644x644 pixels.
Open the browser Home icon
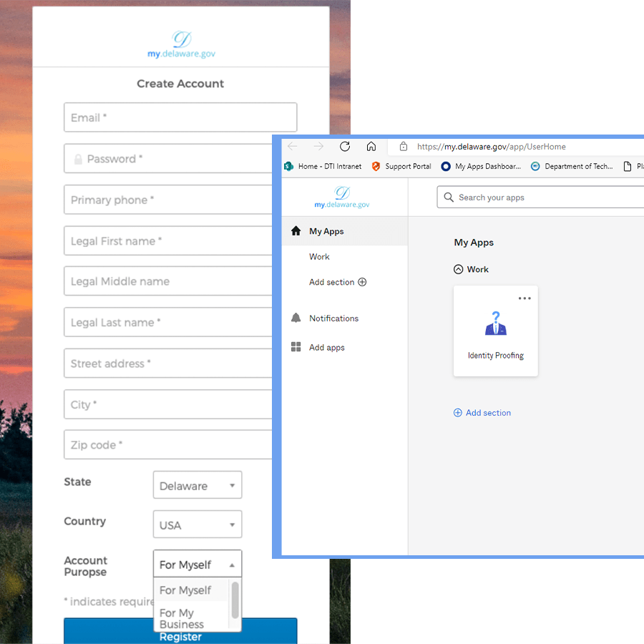click(x=371, y=146)
